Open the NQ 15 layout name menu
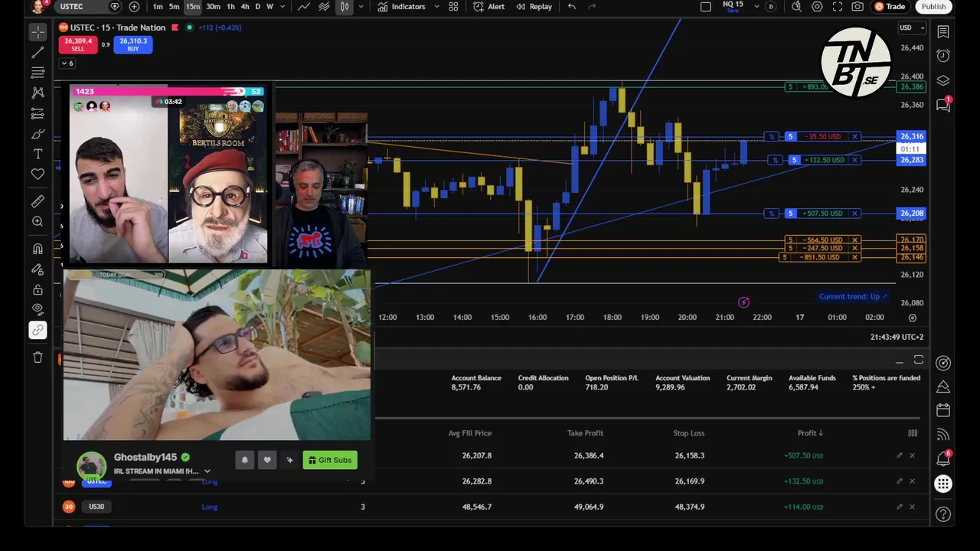This screenshot has width=980, height=551. 733,6
